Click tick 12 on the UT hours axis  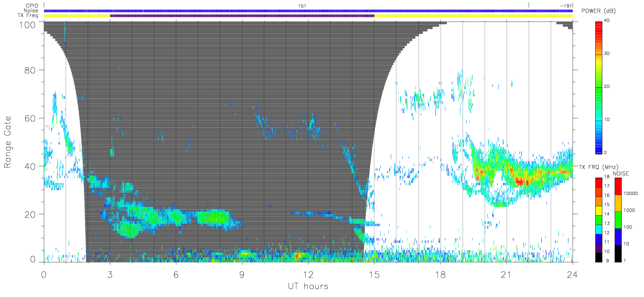(308, 274)
